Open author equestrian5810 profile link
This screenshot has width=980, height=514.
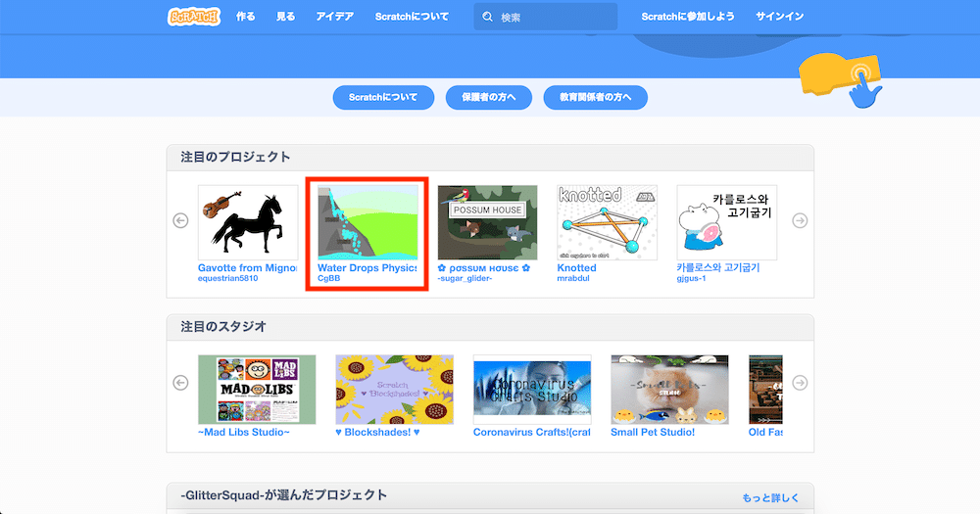(227, 279)
